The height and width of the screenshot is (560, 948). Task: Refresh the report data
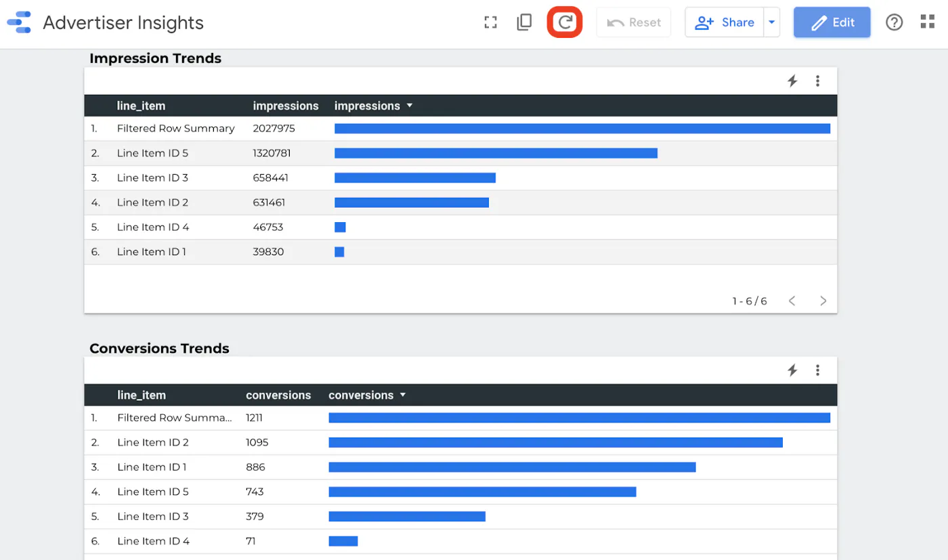(x=564, y=22)
